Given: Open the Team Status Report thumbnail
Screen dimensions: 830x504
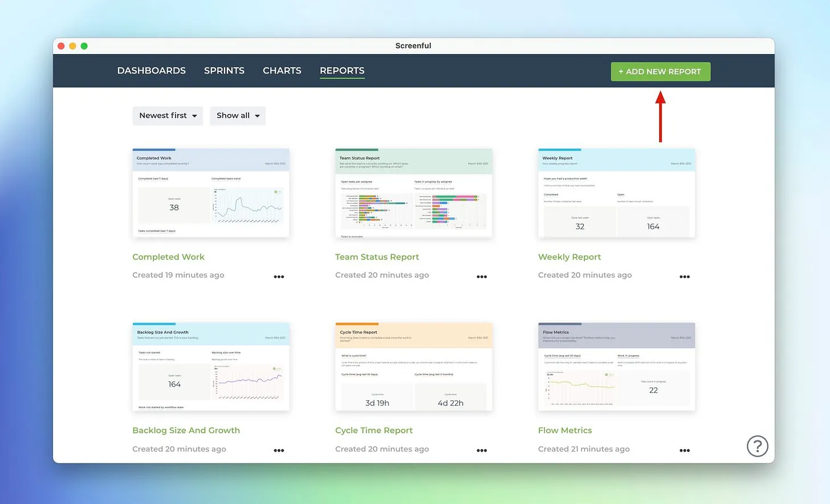Looking at the screenshot, I should coord(414,193).
